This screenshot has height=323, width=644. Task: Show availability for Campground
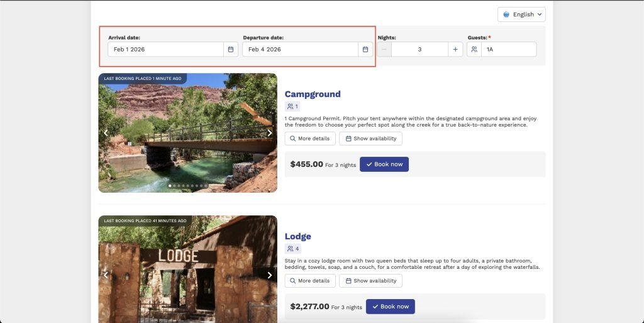point(371,139)
